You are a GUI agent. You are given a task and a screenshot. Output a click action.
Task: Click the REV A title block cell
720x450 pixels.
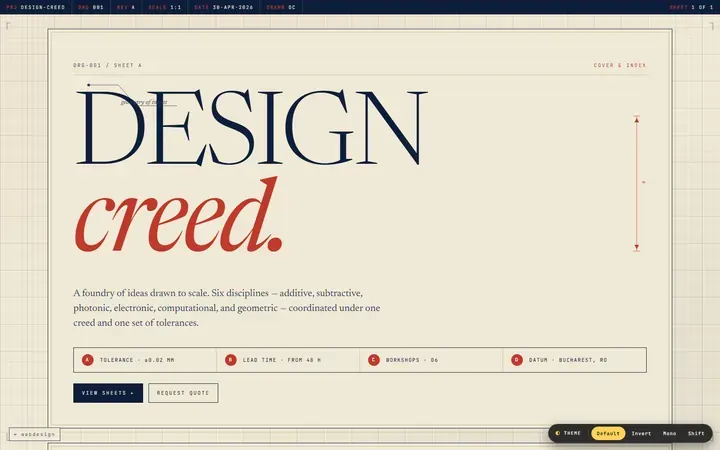[x=126, y=7]
